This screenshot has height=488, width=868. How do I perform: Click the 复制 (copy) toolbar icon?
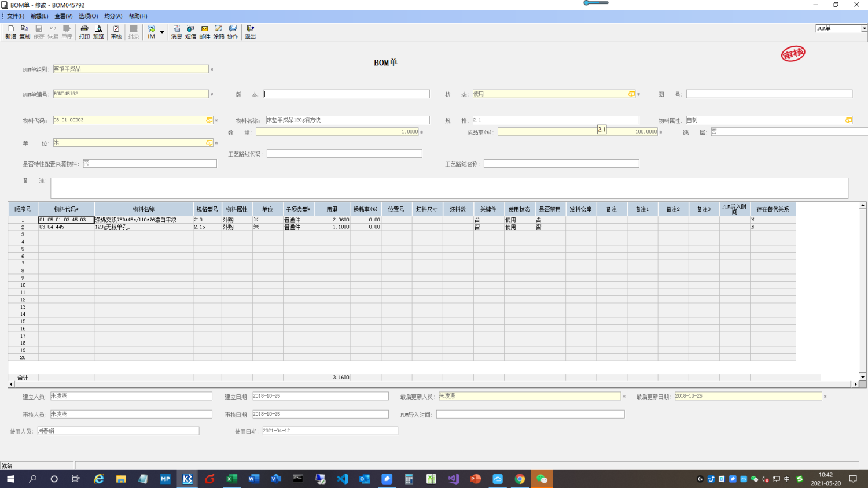(x=24, y=32)
